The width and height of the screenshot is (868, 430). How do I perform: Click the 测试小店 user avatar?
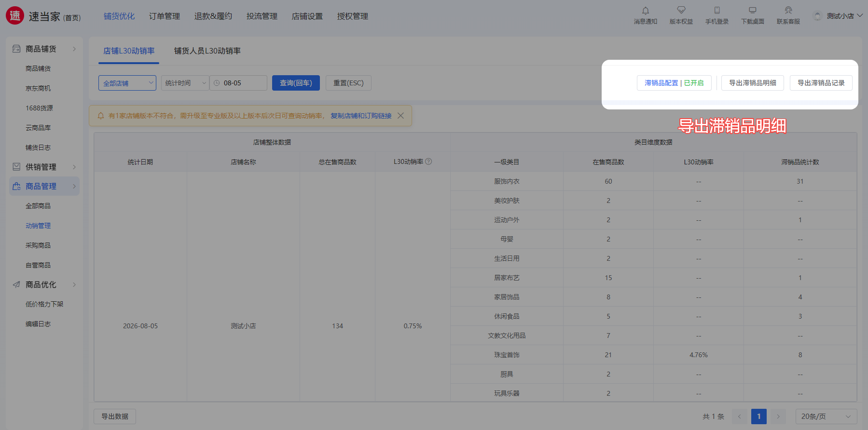click(817, 16)
